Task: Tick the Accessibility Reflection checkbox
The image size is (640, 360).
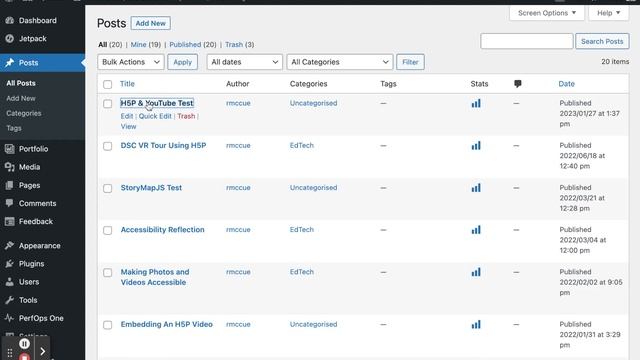Action: coord(107,230)
